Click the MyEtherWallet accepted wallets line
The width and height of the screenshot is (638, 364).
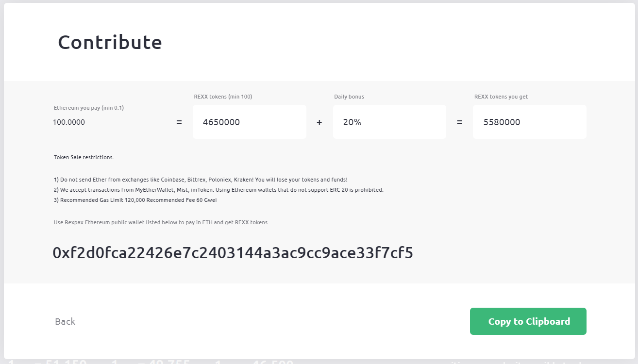[x=218, y=190]
